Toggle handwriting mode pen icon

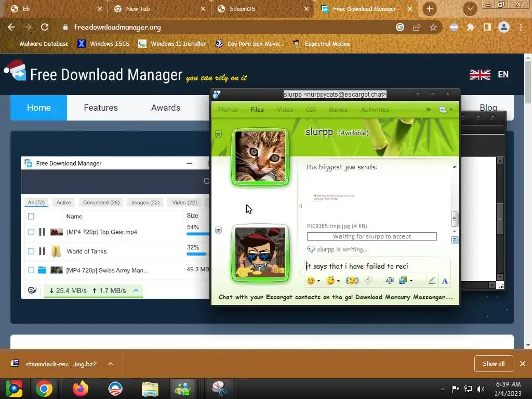pyautogui.click(x=432, y=281)
